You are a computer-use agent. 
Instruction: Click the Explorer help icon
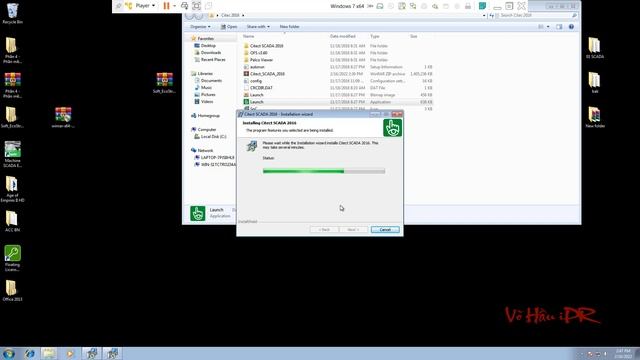point(571,27)
